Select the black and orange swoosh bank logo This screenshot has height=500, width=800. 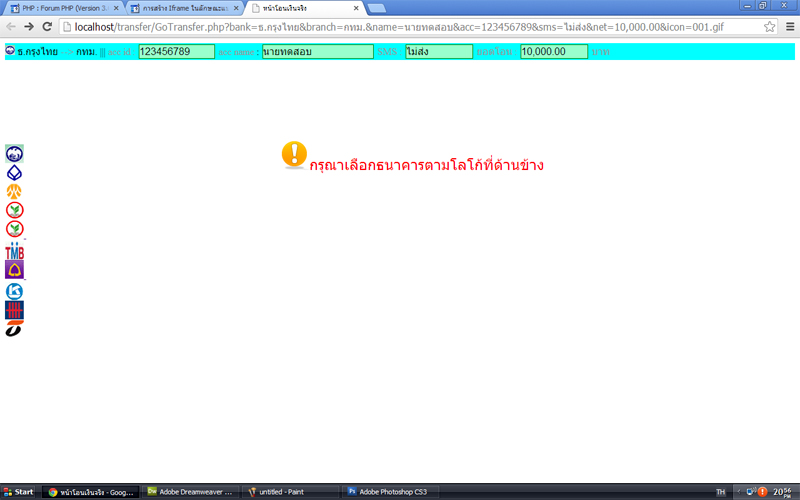point(14,329)
